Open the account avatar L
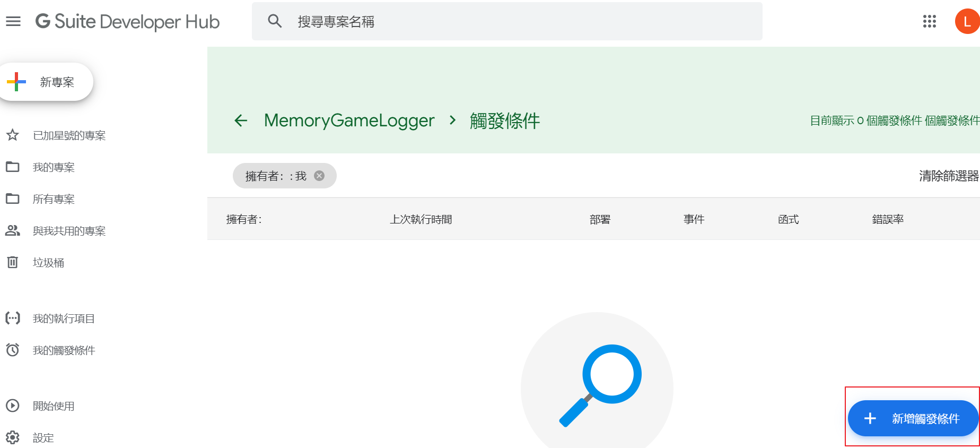The image size is (980, 448). tap(967, 21)
